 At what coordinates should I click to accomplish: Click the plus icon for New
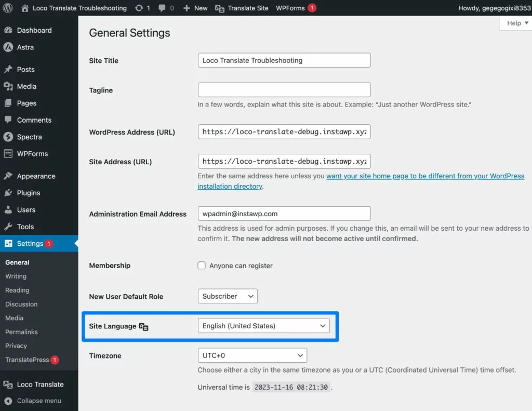tap(187, 8)
